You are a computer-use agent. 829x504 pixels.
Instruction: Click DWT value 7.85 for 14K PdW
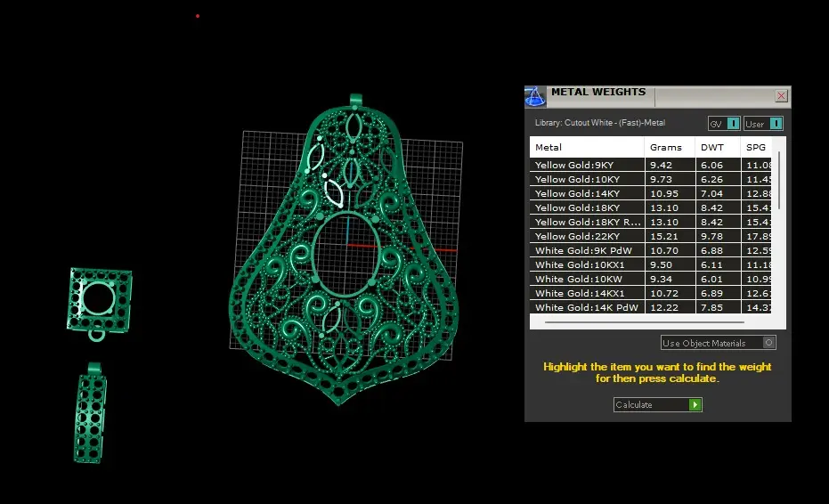click(x=711, y=307)
